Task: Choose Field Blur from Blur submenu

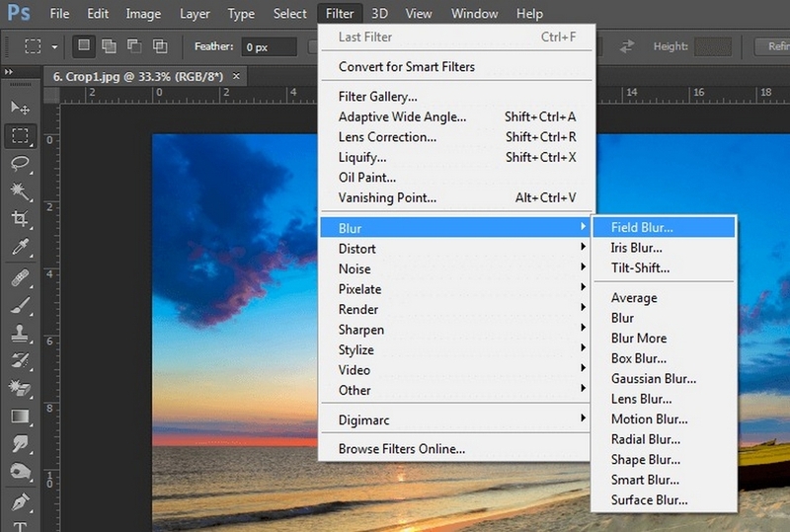Action: (x=664, y=227)
